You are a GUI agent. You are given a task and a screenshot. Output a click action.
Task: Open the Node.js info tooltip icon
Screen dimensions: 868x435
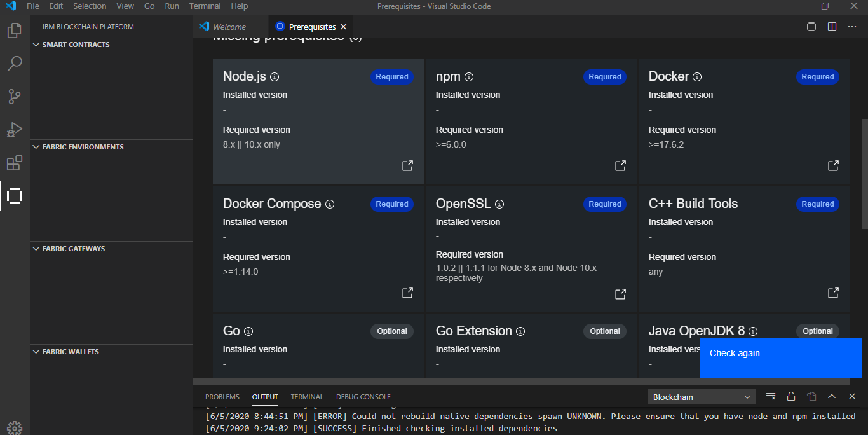click(273, 76)
